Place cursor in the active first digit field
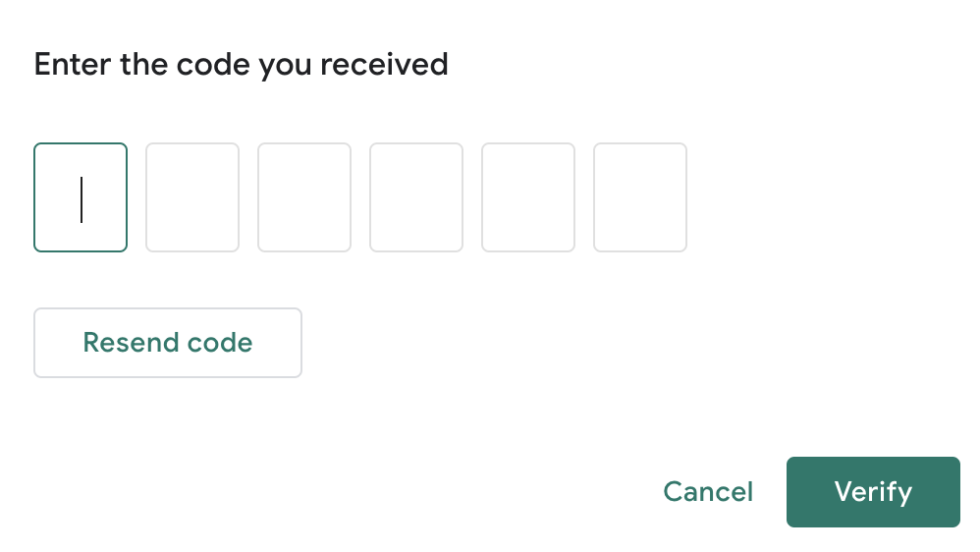 tap(81, 197)
